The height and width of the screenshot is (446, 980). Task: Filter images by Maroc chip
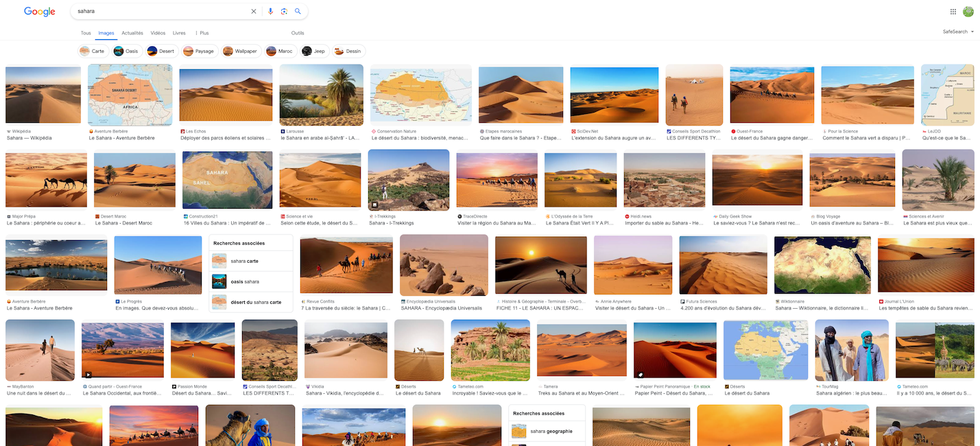point(280,51)
